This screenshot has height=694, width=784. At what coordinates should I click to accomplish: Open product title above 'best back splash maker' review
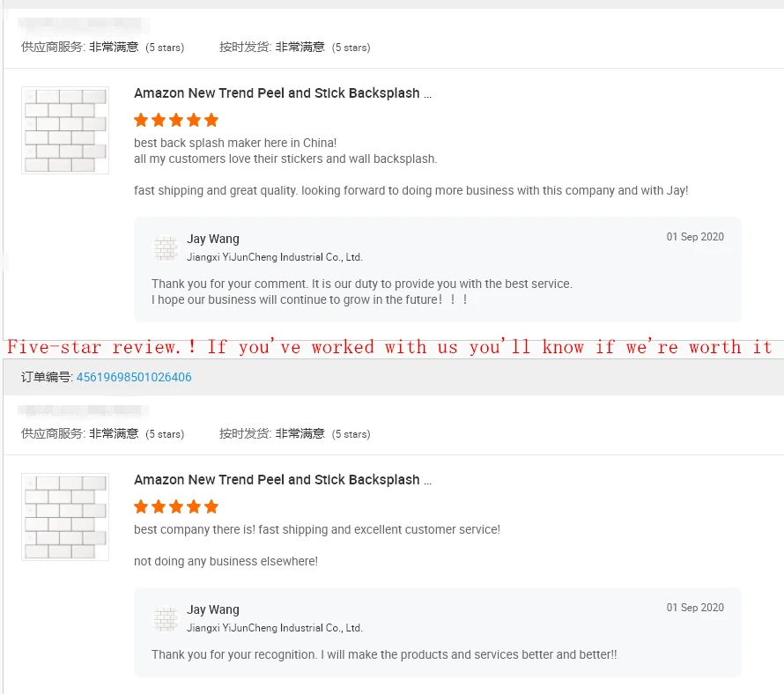point(283,93)
